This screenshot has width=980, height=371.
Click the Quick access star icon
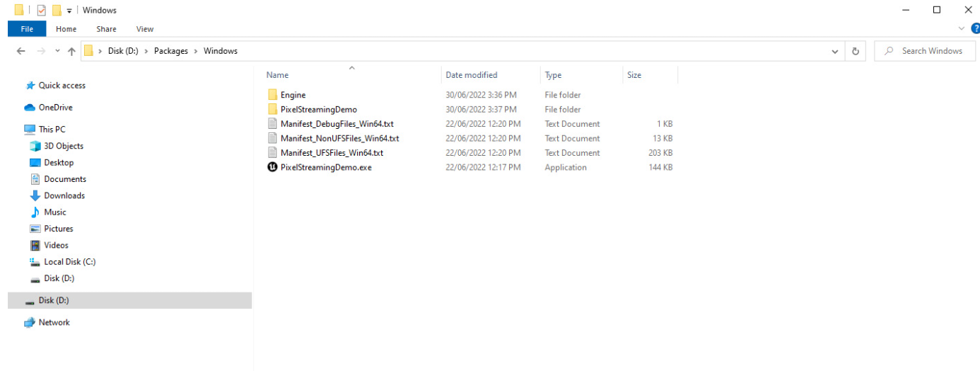pyautogui.click(x=30, y=86)
